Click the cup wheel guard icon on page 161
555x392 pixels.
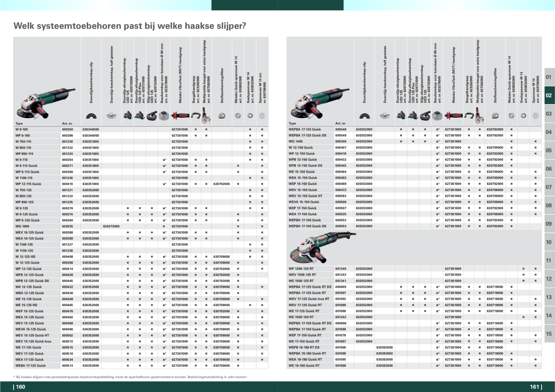pyautogui.click(x=438, y=115)
